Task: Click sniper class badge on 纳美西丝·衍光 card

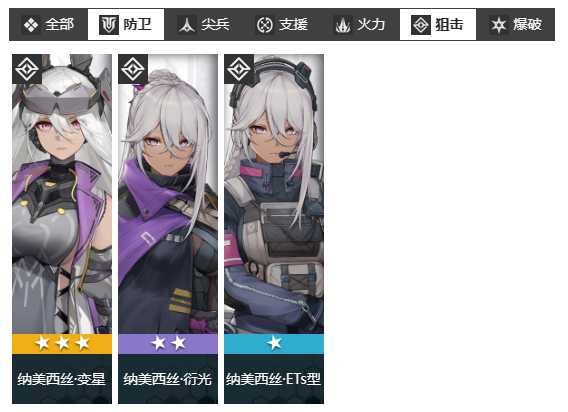Action: tap(133, 69)
